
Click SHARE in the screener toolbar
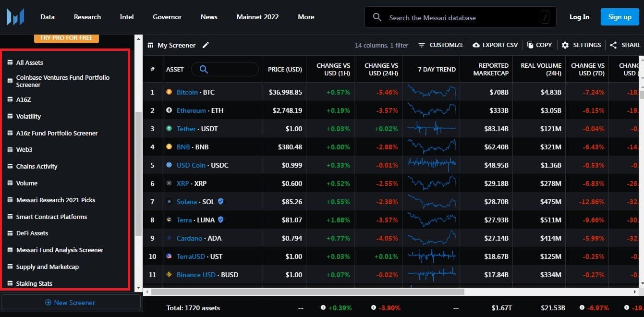click(x=625, y=45)
